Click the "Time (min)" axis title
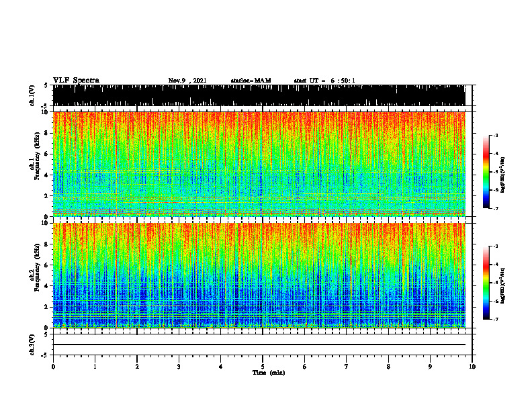The image size is (532, 411). 269,373
